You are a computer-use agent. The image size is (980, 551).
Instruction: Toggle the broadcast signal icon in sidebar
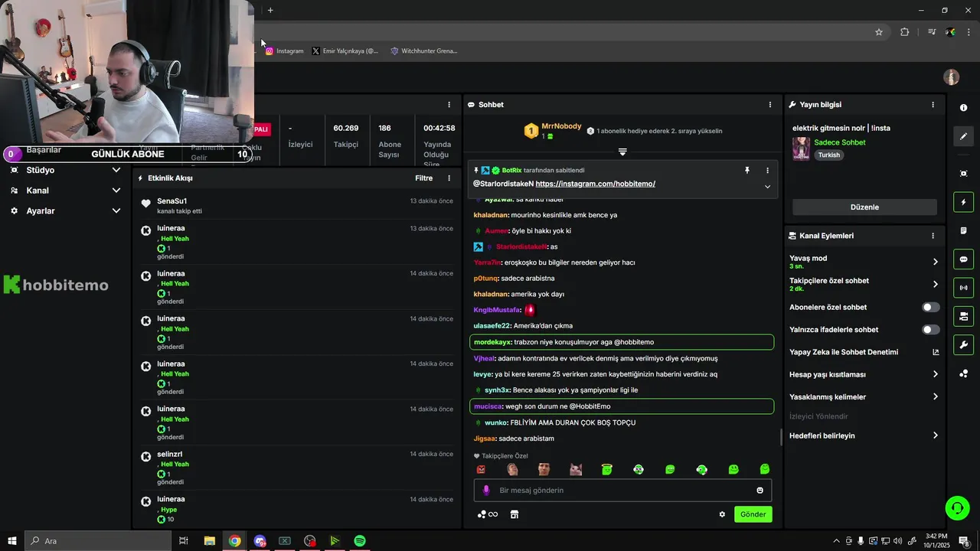click(963, 288)
